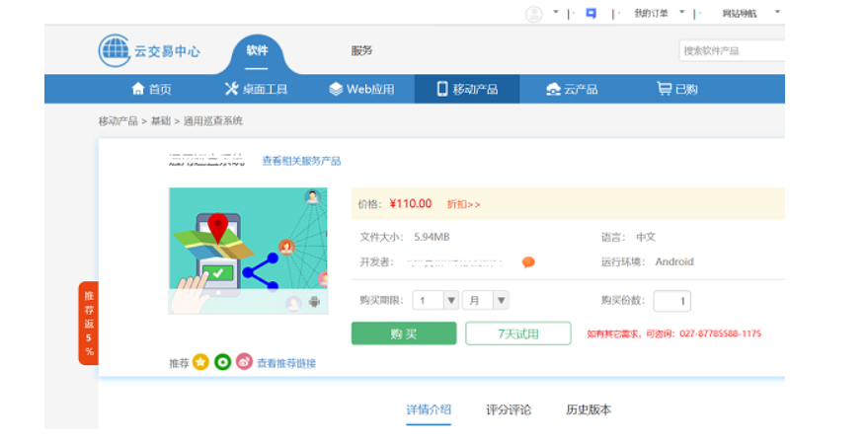Click the yellow star share icon
The width and height of the screenshot is (868, 444).
[x=200, y=362]
